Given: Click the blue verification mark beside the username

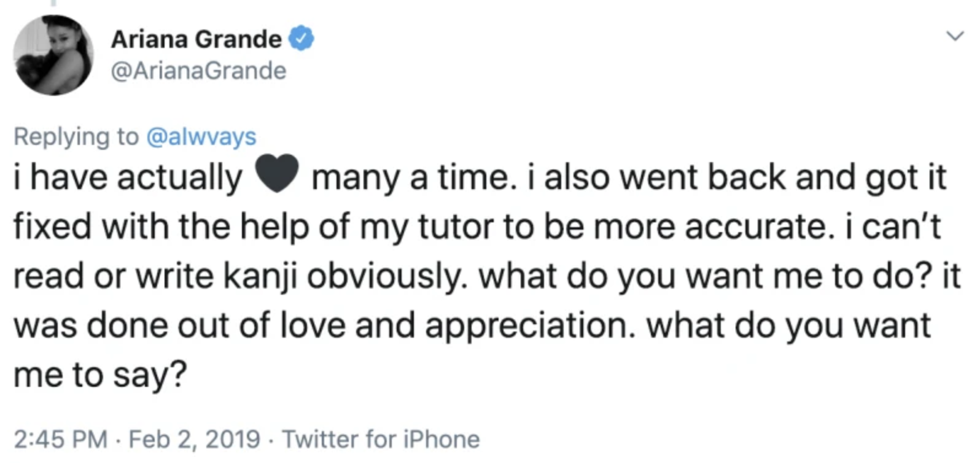Looking at the screenshot, I should tap(300, 39).
